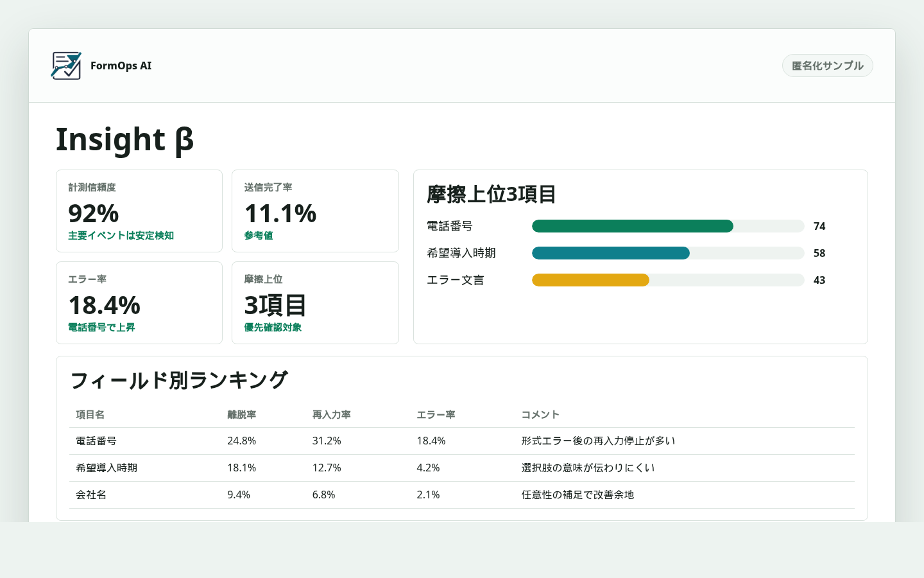The width and height of the screenshot is (924, 578).
Task: Select the 会社名 table row
Action: [462, 495]
